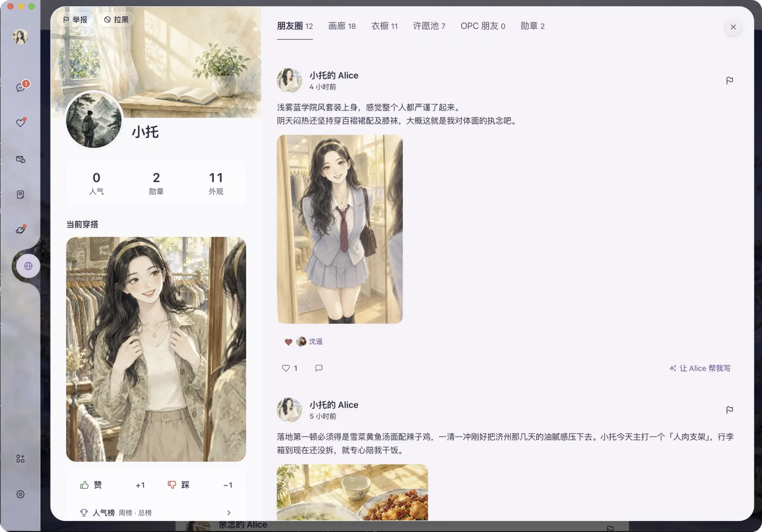The width and height of the screenshot is (762, 532).
Task: Switch to the 衣橱 11 tab
Action: (x=384, y=26)
